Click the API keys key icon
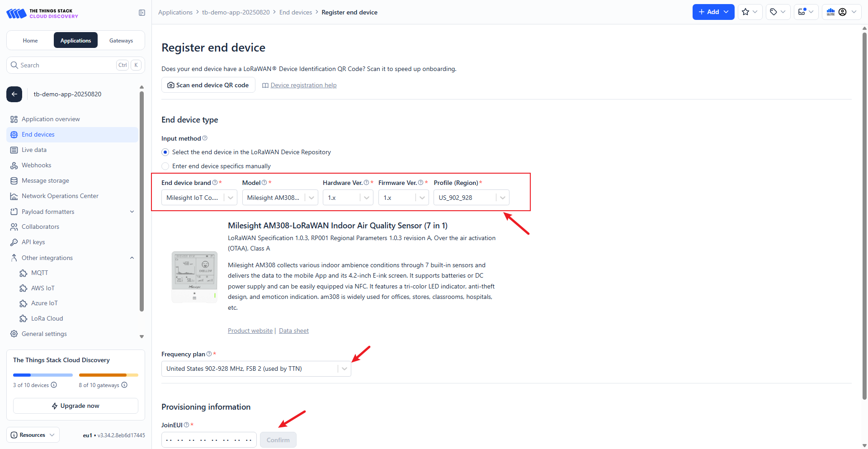Viewport: 868px width, 449px height. click(x=14, y=242)
